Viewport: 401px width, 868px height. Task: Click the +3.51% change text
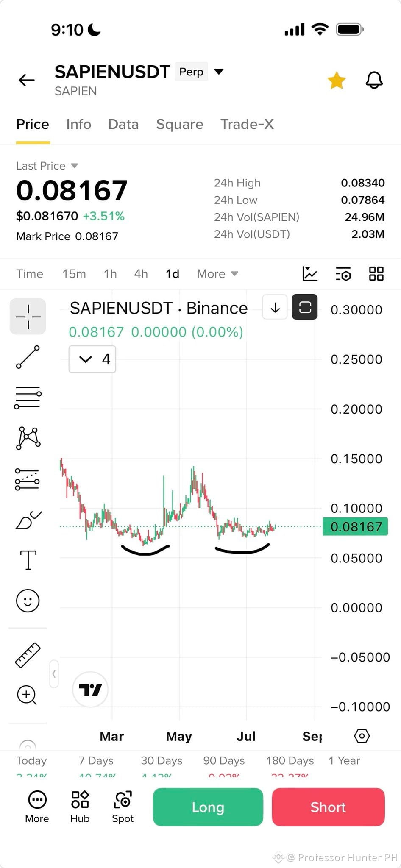click(x=103, y=216)
